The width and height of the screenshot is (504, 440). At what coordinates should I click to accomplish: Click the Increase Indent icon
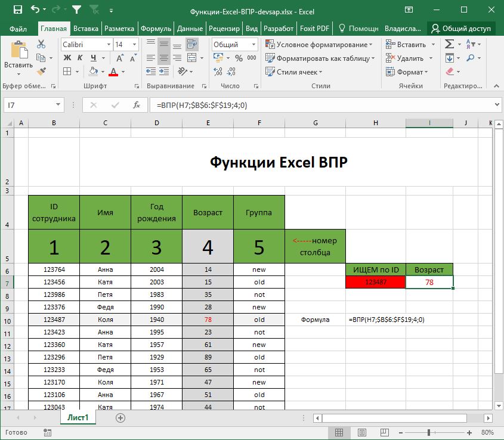coord(164,72)
